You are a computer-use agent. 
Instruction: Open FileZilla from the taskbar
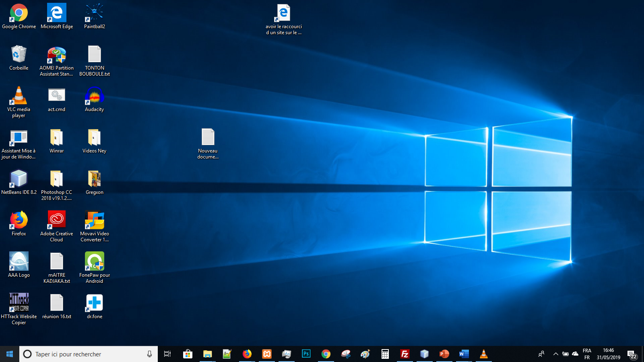click(405, 354)
